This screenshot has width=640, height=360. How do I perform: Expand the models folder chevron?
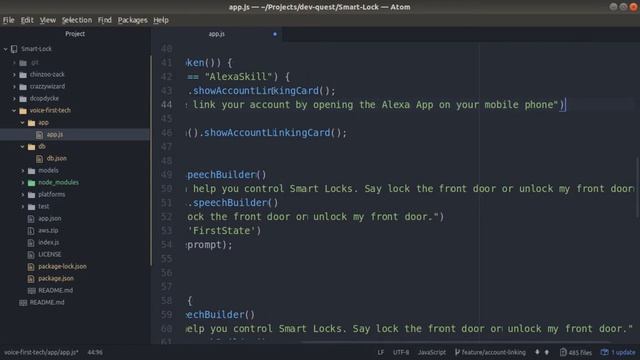(22, 171)
